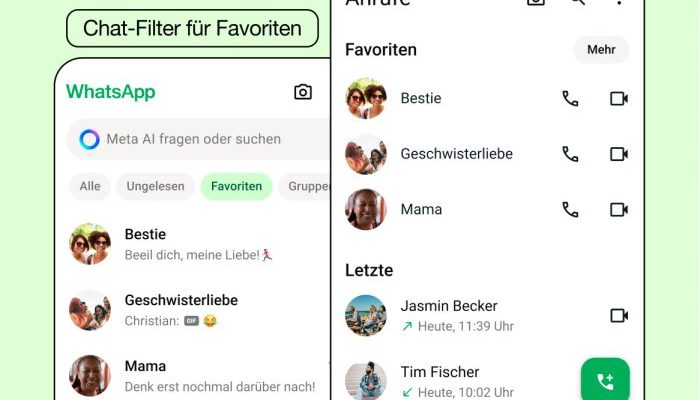Viewport: 700px width, 400px height.
Task: Select the Favoriten chat filter
Action: (236, 186)
